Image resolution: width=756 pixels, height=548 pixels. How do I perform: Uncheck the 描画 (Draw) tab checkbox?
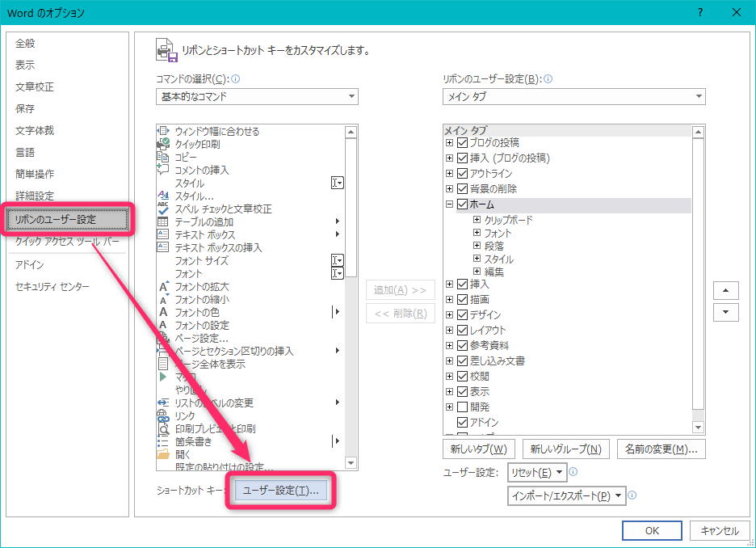pyautogui.click(x=463, y=299)
